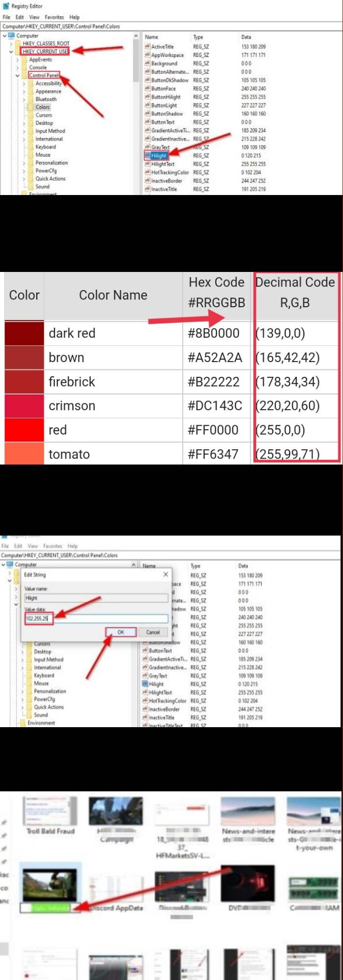Expand the Bluetooth tree node
The width and height of the screenshot is (343, 980).
[24, 99]
